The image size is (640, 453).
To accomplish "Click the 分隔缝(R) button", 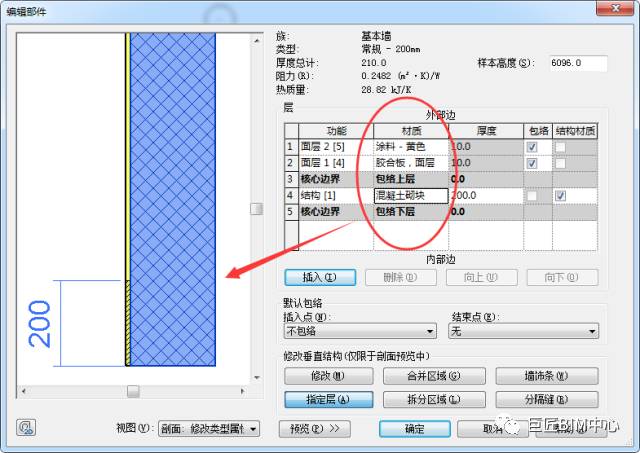I will (x=547, y=400).
